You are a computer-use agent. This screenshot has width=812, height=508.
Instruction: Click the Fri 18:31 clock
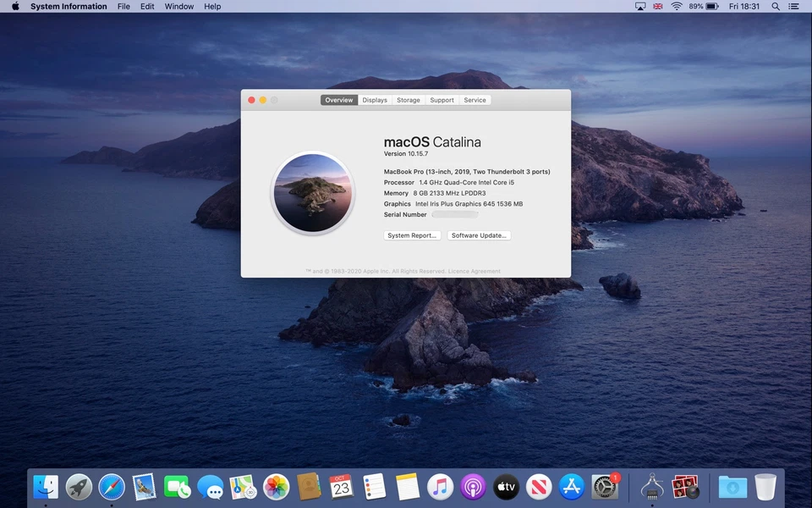click(744, 6)
